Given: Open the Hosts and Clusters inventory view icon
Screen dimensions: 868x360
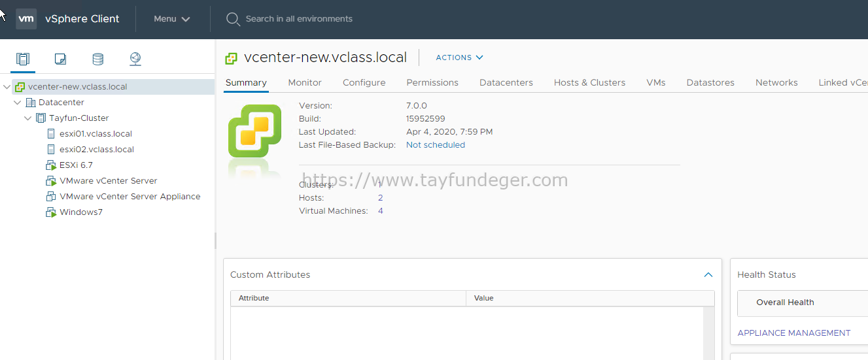Looking at the screenshot, I should [23, 59].
